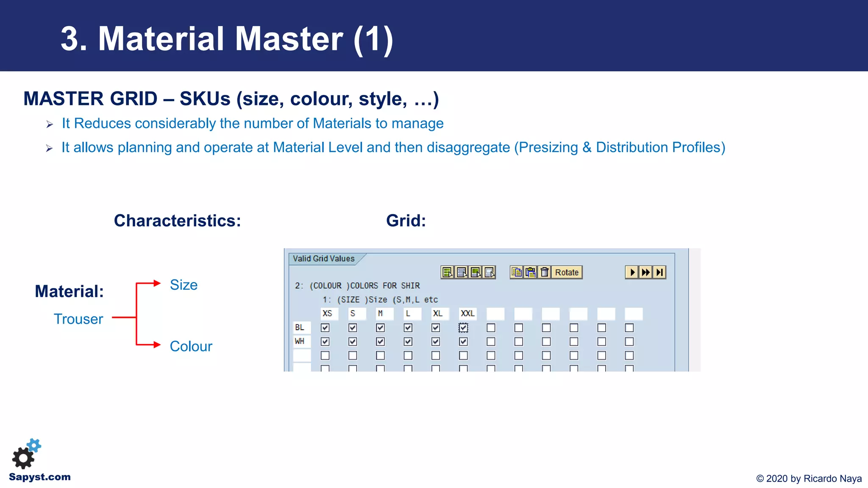This screenshot has width=868, height=488.
Task: Click the double-arrow next page icon
Action: [645, 272]
